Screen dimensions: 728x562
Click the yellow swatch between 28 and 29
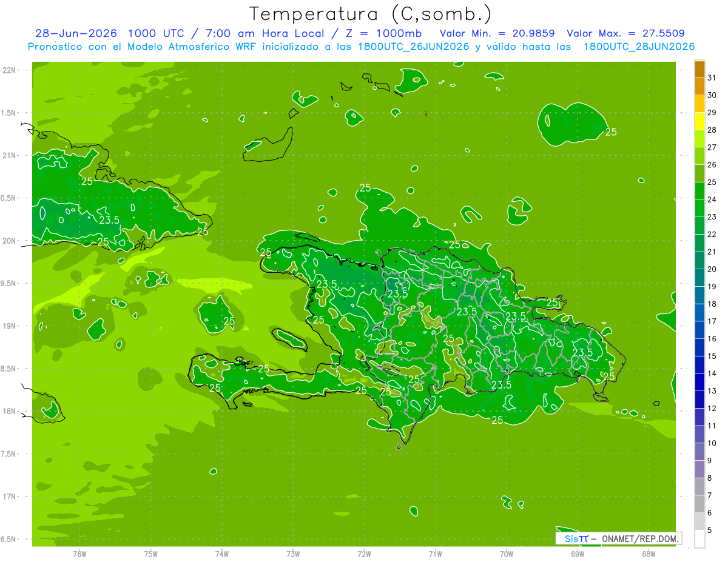coord(699,121)
